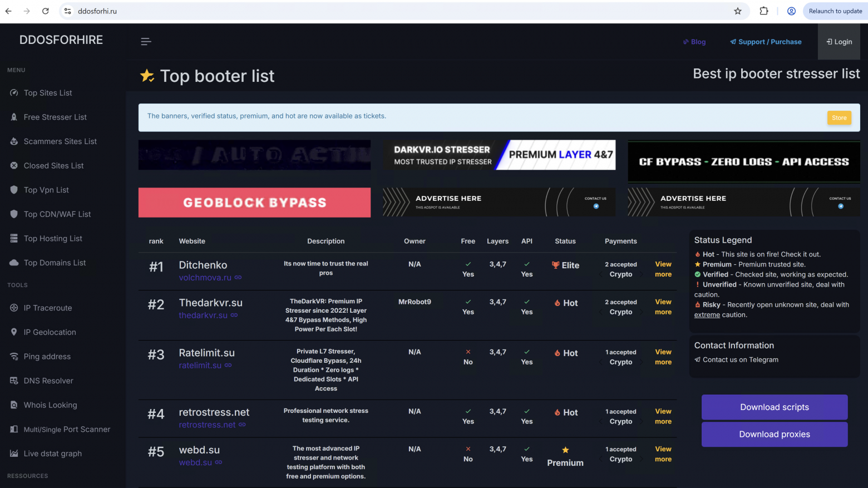
Task: Click the gauge icon beside Top Sites List
Action: click(x=14, y=93)
